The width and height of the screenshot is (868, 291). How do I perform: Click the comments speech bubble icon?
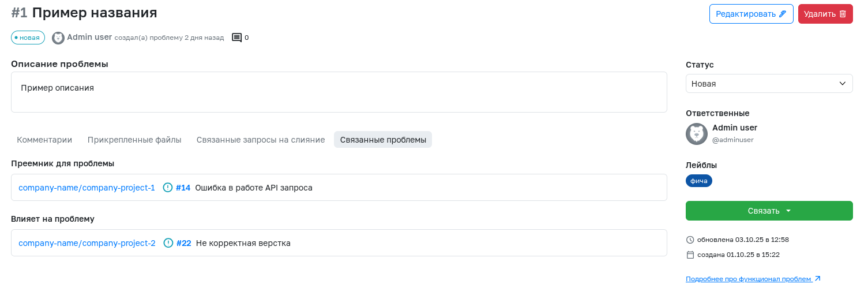pos(236,38)
